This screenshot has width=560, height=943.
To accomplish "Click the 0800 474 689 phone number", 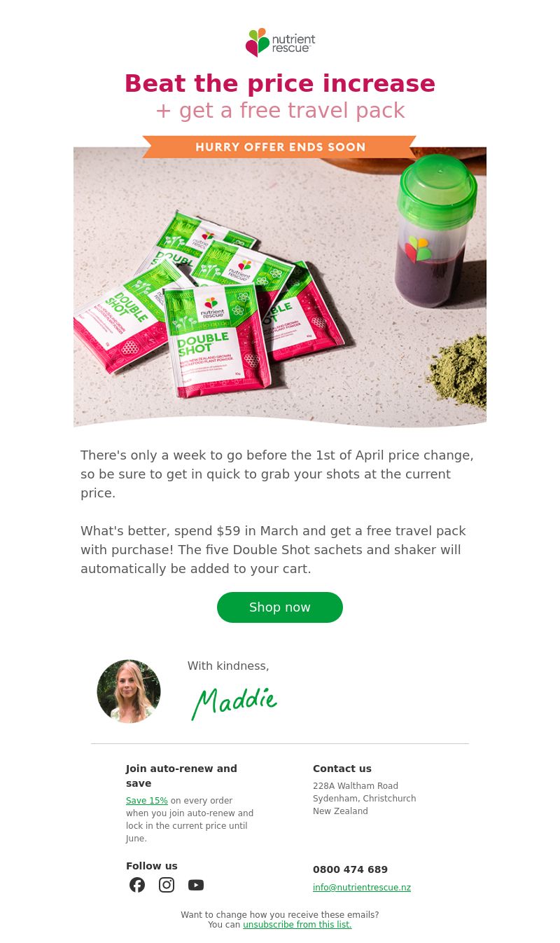I will (350, 869).
